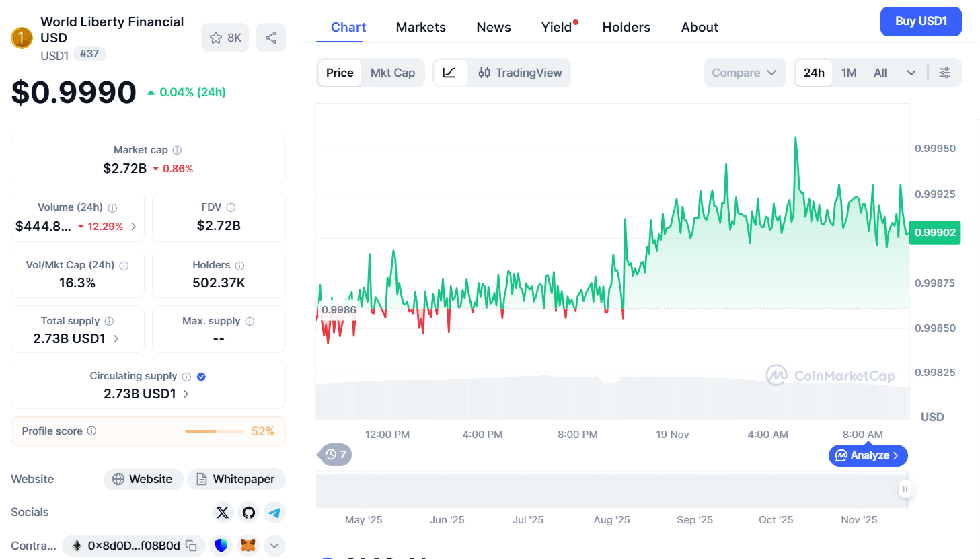Add USD1 token to MetaMask
Screen dimensions: 980x559
(x=248, y=545)
